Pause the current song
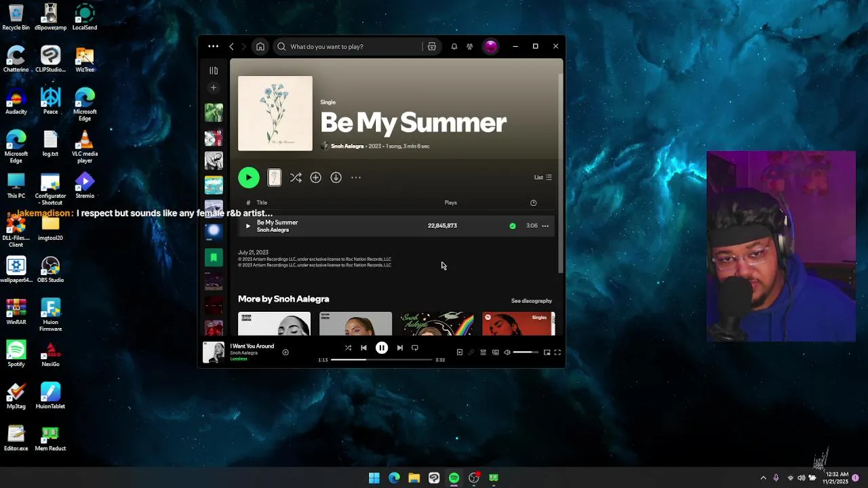 tap(382, 348)
